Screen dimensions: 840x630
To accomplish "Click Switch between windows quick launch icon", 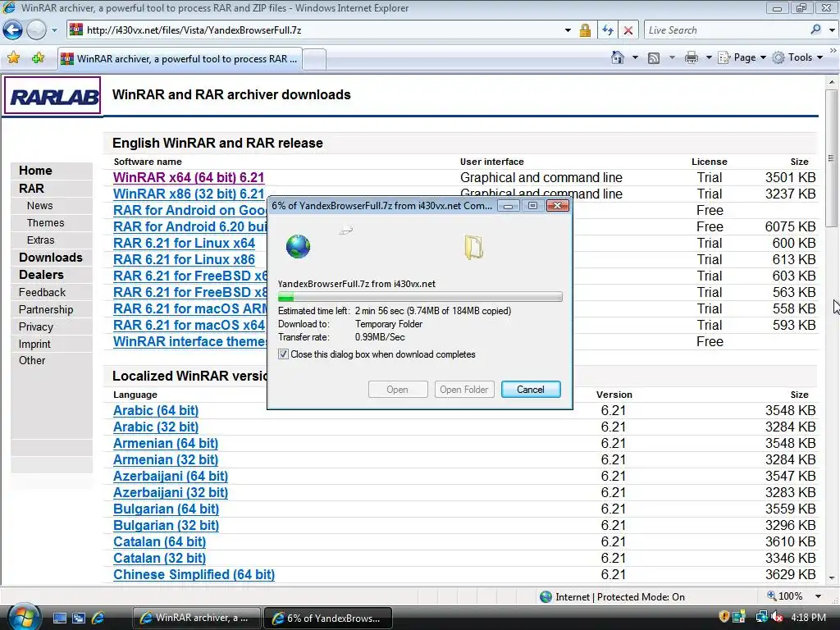I will pyautogui.click(x=79, y=619).
